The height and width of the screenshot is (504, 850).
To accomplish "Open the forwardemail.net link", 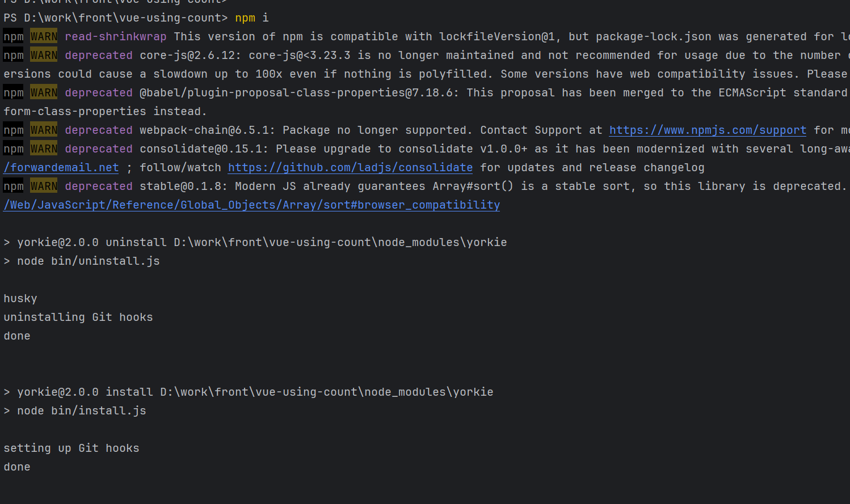I will (x=61, y=168).
